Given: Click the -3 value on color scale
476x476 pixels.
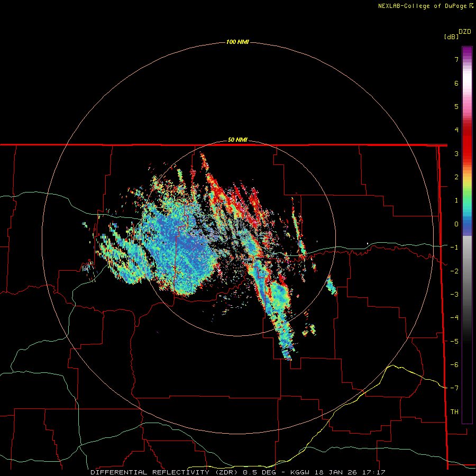Looking at the screenshot, I should tap(454, 295).
